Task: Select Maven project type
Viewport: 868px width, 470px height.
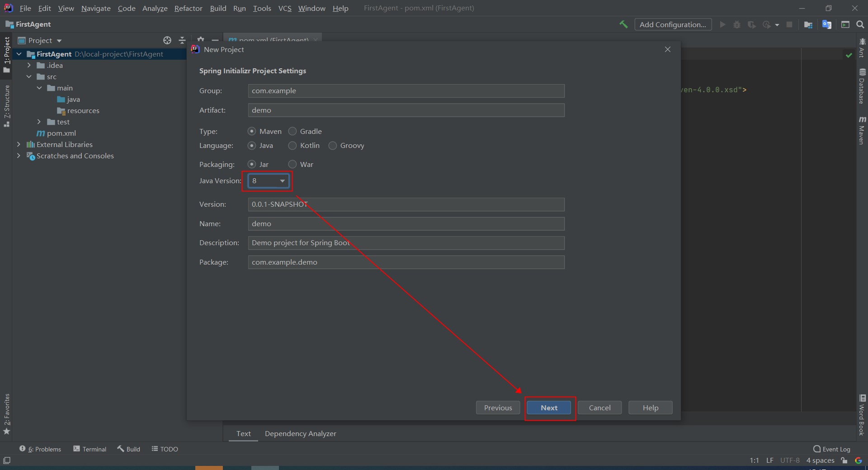Action: tap(265, 131)
